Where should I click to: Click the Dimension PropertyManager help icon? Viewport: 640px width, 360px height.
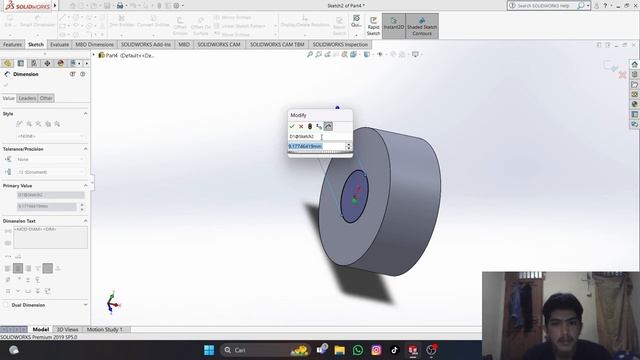(82, 74)
